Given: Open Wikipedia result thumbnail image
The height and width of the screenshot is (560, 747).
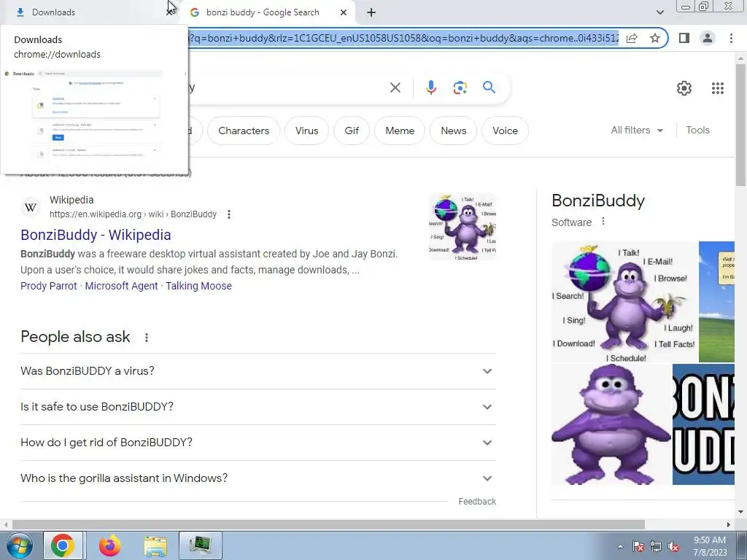Looking at the screenshot, I should [x=462, y=227].
